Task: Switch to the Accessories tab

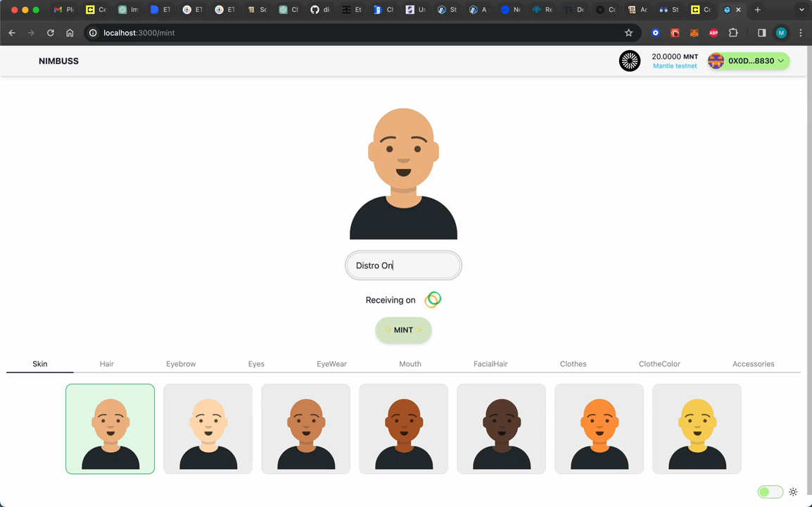Action: pyautogui.click(x=754, y=364)
